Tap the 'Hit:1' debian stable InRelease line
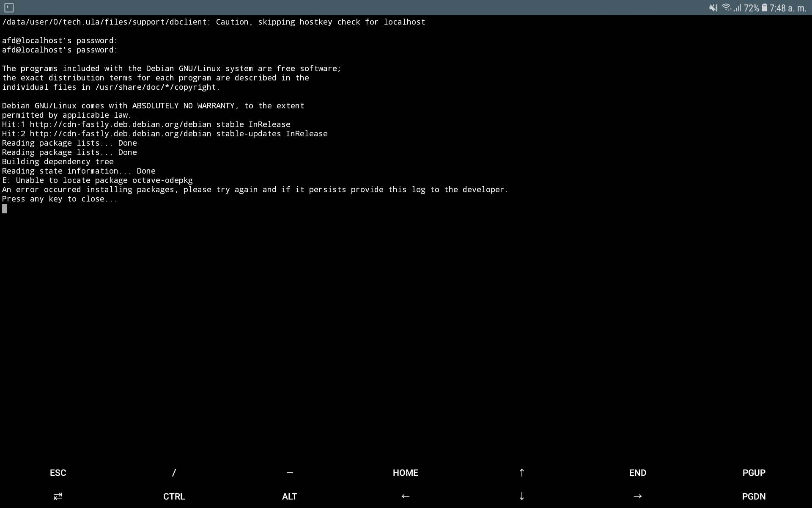812x508 pixels. [x=146, y=124]
